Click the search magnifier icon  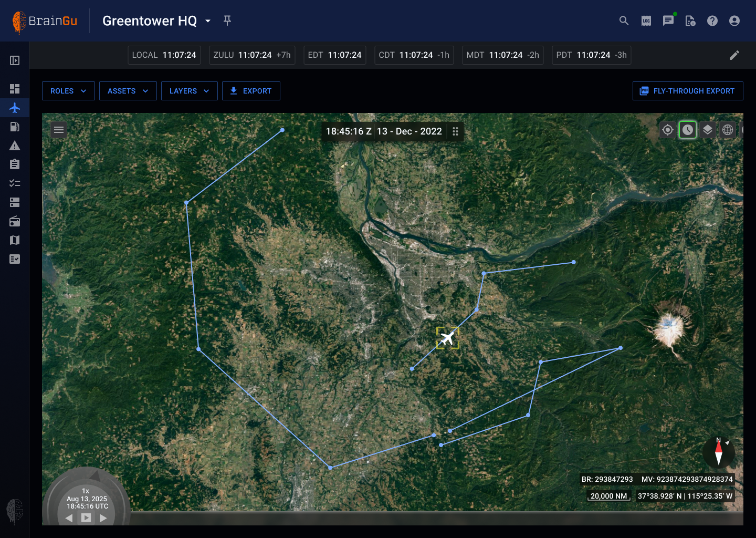(x=624, y=21)
